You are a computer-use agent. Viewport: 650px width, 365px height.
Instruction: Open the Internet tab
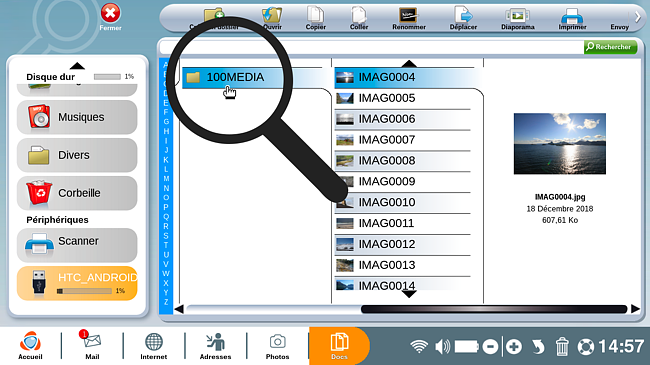point(153,347)
